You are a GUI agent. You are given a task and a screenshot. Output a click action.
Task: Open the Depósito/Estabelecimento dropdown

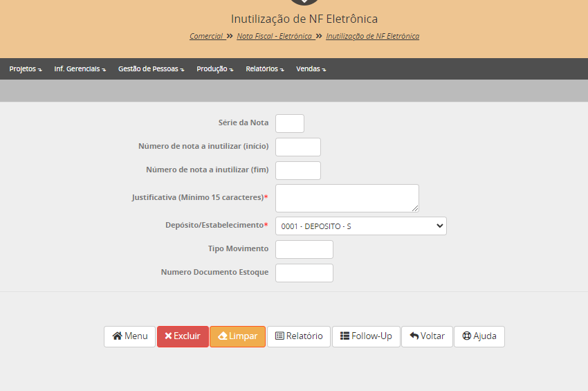click(x=360, y=226)
